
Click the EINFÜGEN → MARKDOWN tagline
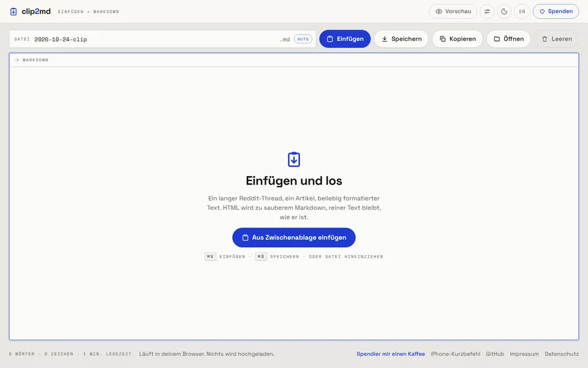[88, 12]
